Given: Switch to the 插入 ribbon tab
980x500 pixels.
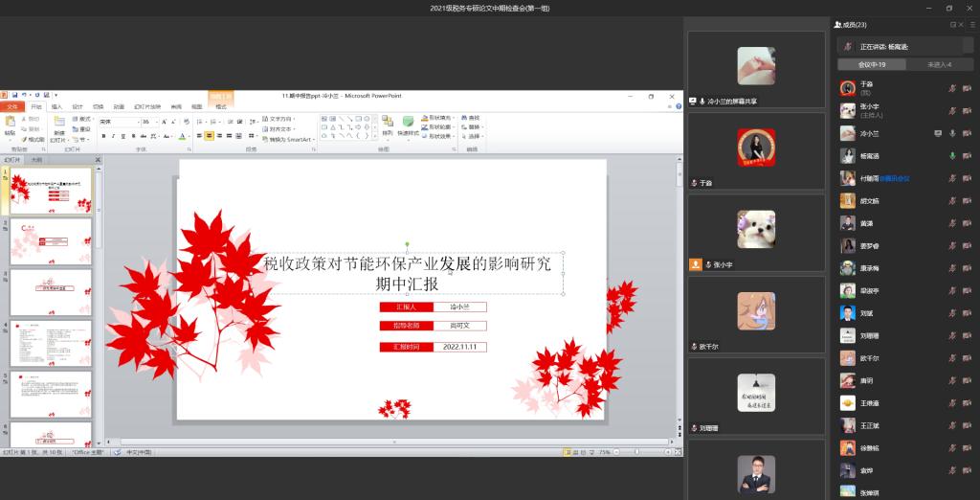Looking at the screenshot, I should pos(56,106).
